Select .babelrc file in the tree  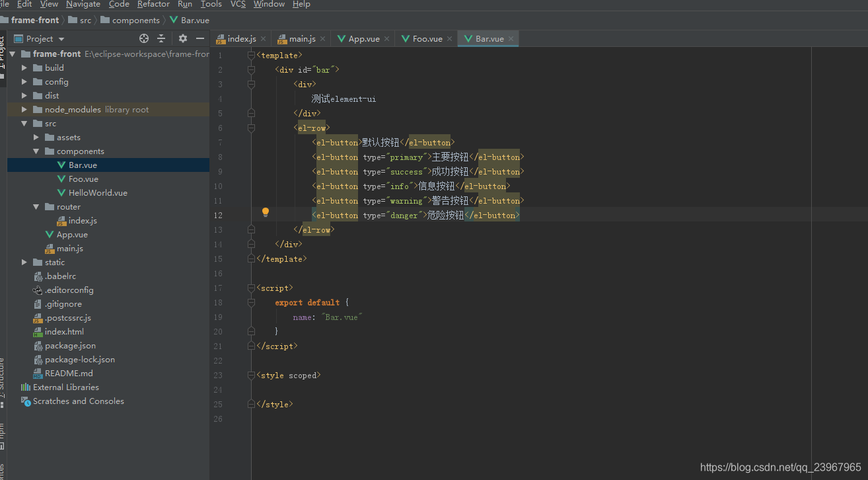click(x=60, y=276)
